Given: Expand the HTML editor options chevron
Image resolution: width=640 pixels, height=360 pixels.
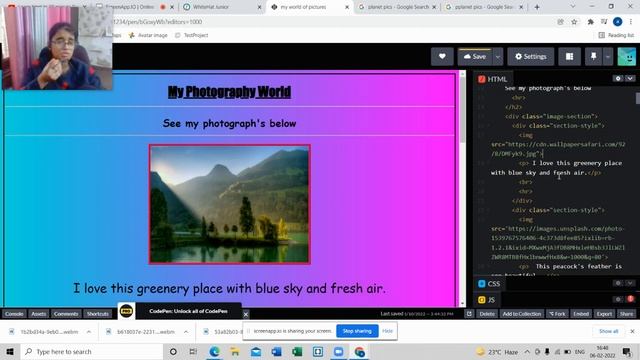Looking at the screenshot, I should point(630,78).
